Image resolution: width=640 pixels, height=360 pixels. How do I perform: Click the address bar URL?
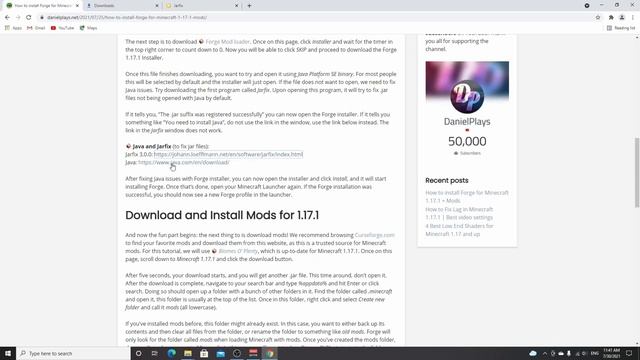click(x=127, y=18)
